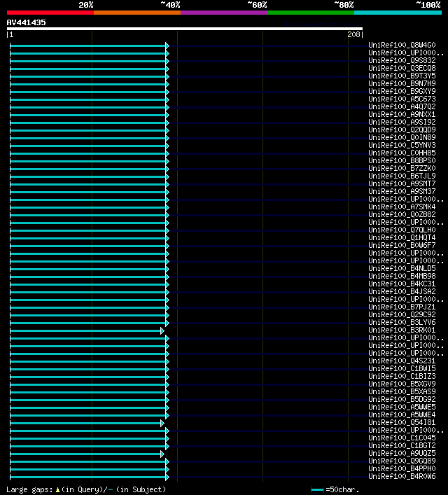The image size is (448, 495).
Task: Click the white AV441435 query sequence bar
Action: 185,29
